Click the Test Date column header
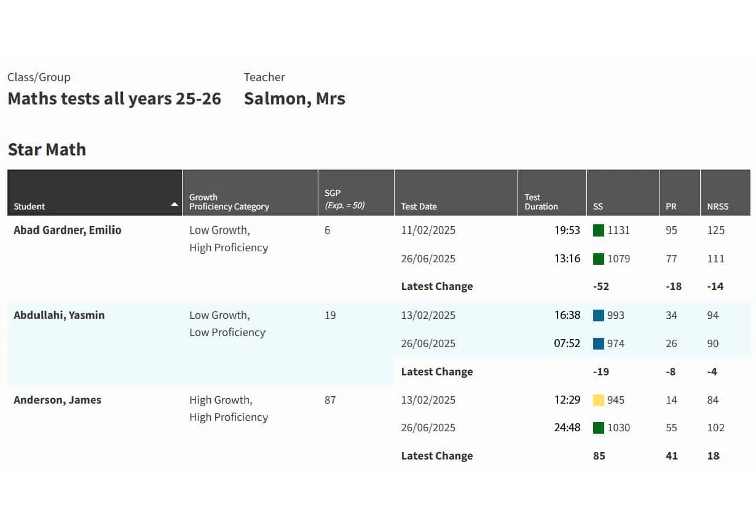 coord(456,192)
